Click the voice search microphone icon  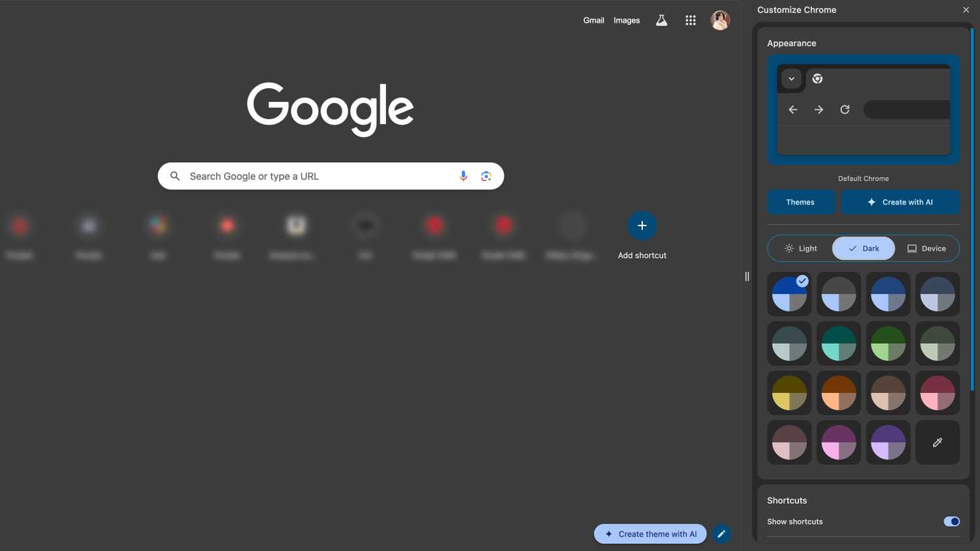pyautogui.click(x=463, y=176)
